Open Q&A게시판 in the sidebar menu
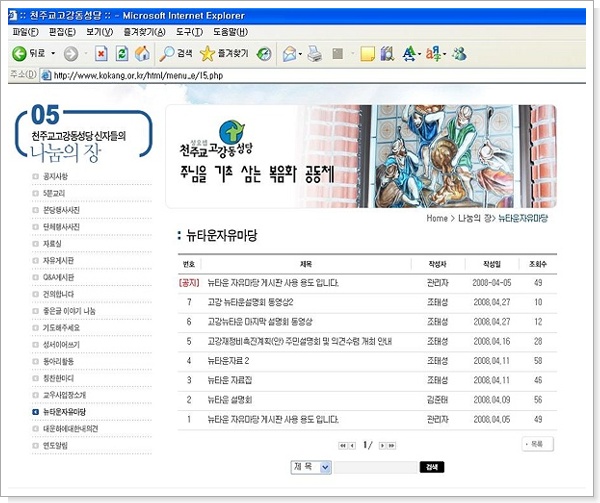600x503 pixels. pyautogui.click(x=58, y=277)
